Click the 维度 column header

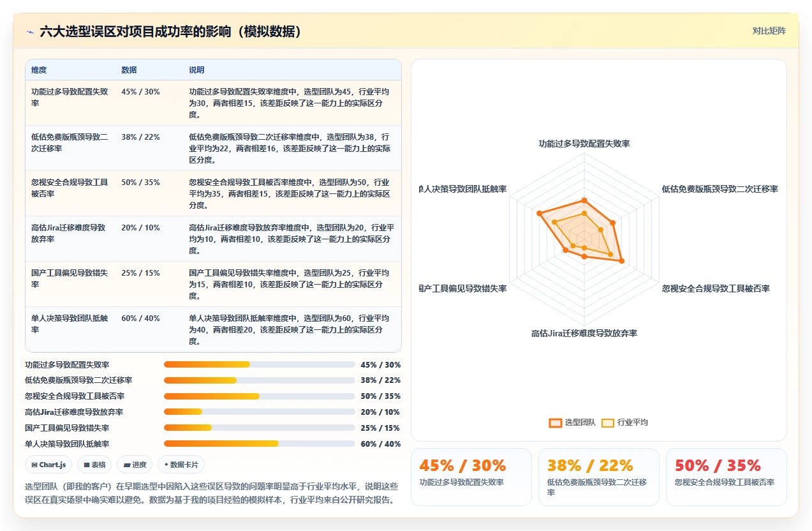(x=39, y=70)
